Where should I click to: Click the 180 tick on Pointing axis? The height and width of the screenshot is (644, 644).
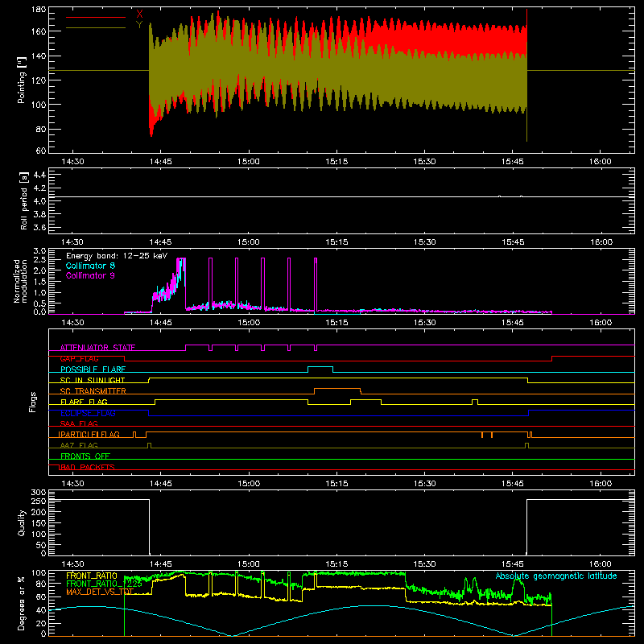coord(39,10)
